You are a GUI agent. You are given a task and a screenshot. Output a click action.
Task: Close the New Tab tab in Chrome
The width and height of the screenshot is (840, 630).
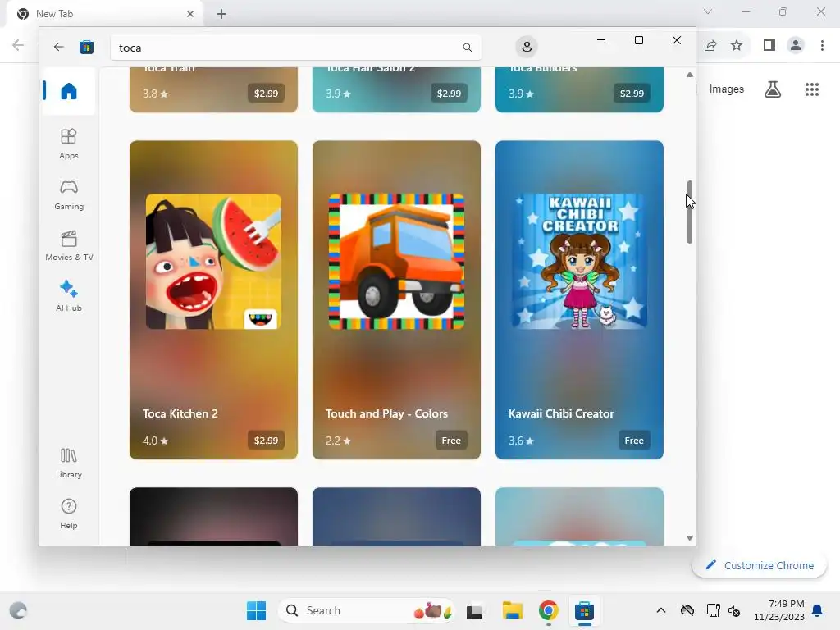[190, 14]
